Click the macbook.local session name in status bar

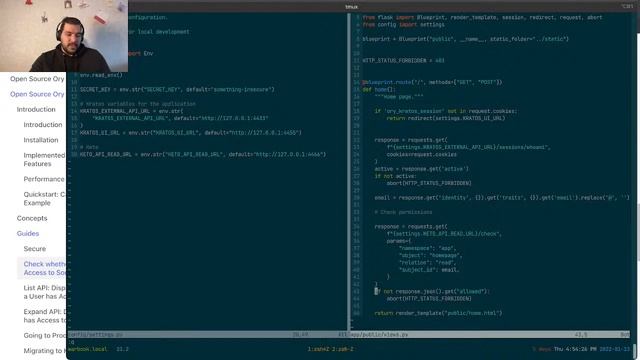tap(87, 349)
